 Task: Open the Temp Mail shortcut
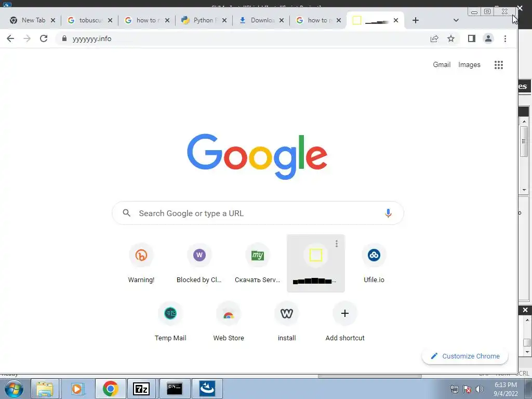click(x=170, y=322)
